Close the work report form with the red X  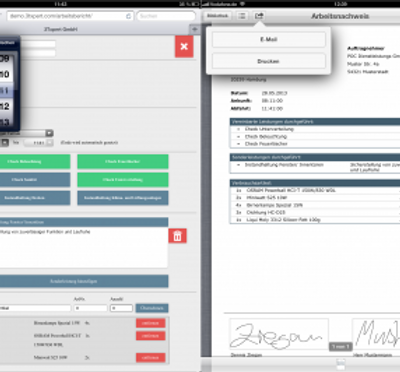[x=184, y=47]
